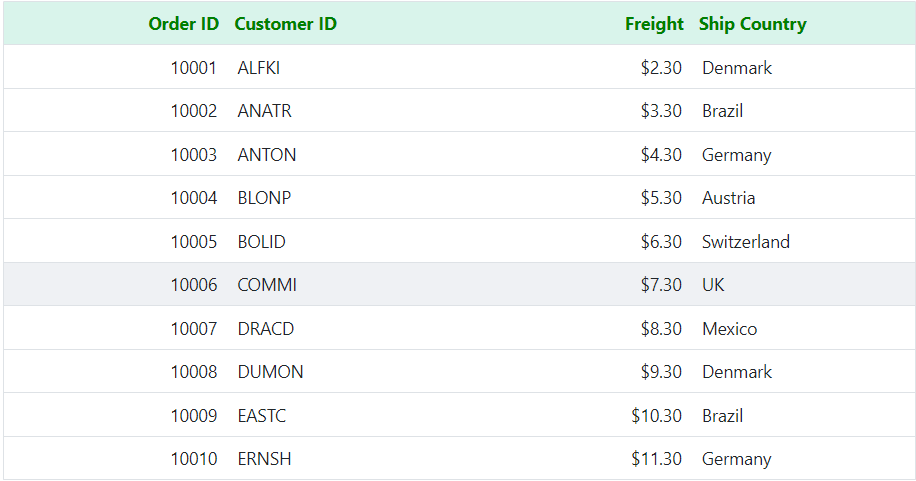Select order 10009 cell

(x=193, y=416)
